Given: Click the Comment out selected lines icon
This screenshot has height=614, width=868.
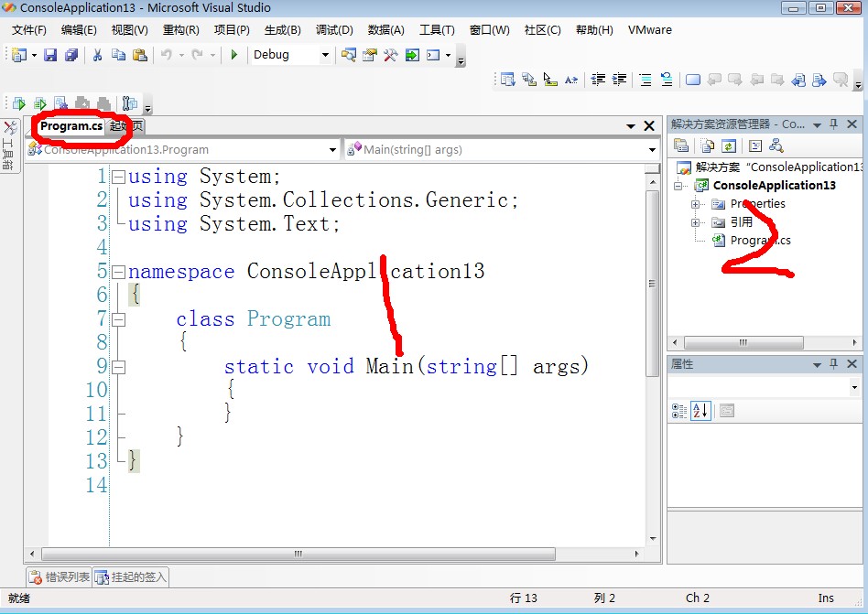Looking at the screenshot, I should click(x=646, y=80).
